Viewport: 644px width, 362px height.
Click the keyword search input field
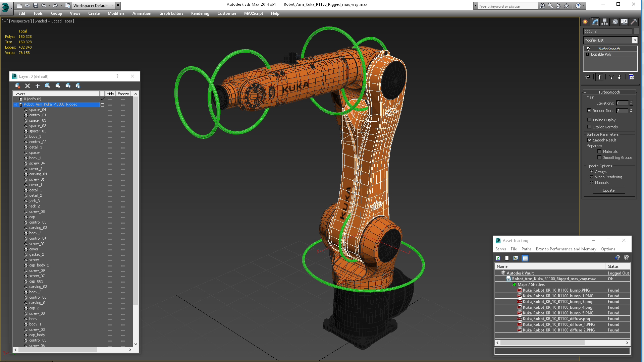[507, 6]
